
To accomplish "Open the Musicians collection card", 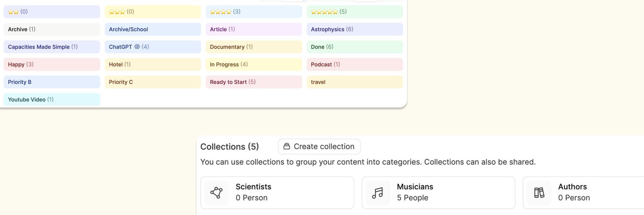I will point(438,193).
